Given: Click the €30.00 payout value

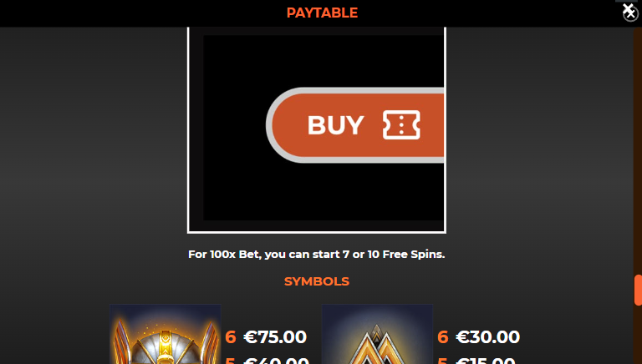Looking at the screenshot, I should 487,337.
